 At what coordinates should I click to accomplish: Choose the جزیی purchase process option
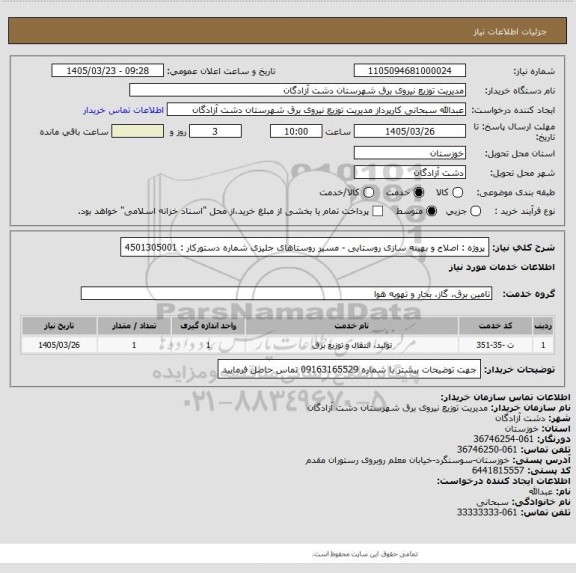475,211
